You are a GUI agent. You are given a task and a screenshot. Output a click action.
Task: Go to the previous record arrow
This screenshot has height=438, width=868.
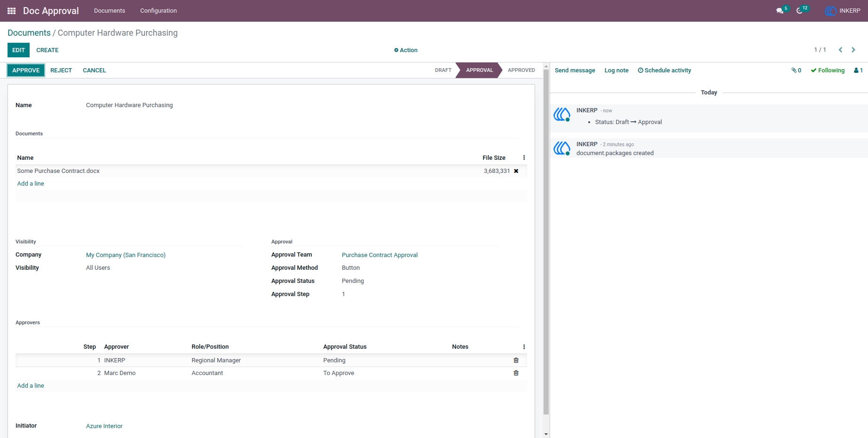tap(840, 50)
